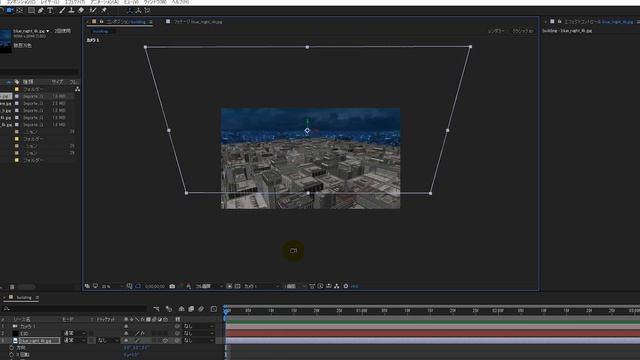
Task: Click the blue_night thumbnail in project panel
Action: 6,41
